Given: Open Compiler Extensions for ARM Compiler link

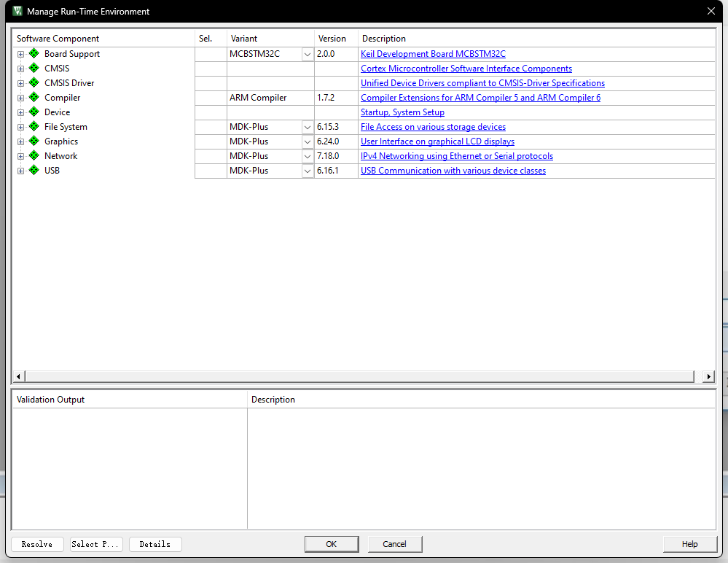Looking at the screenshot, I should coord(480,98).
